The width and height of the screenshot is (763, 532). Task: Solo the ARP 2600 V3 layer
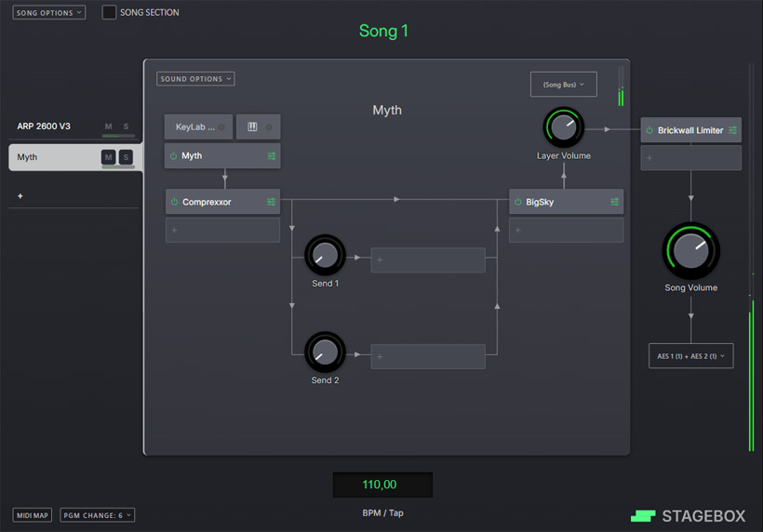point(126,126)
